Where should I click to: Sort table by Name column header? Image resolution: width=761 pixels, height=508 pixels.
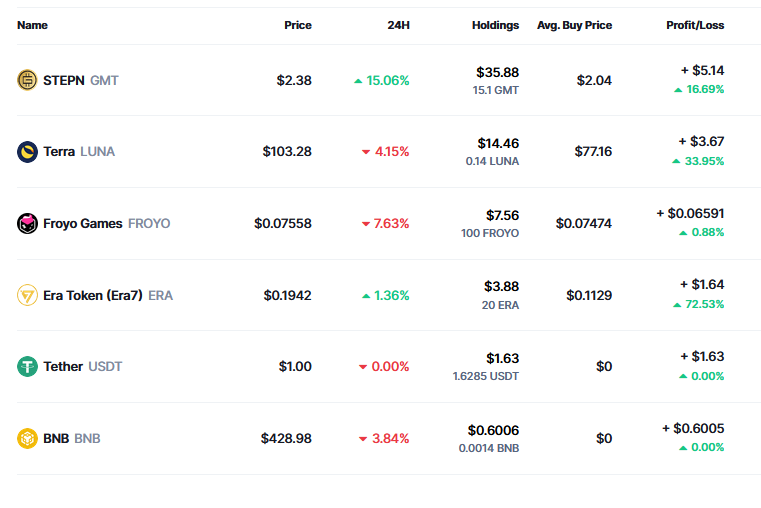[32, 25]
